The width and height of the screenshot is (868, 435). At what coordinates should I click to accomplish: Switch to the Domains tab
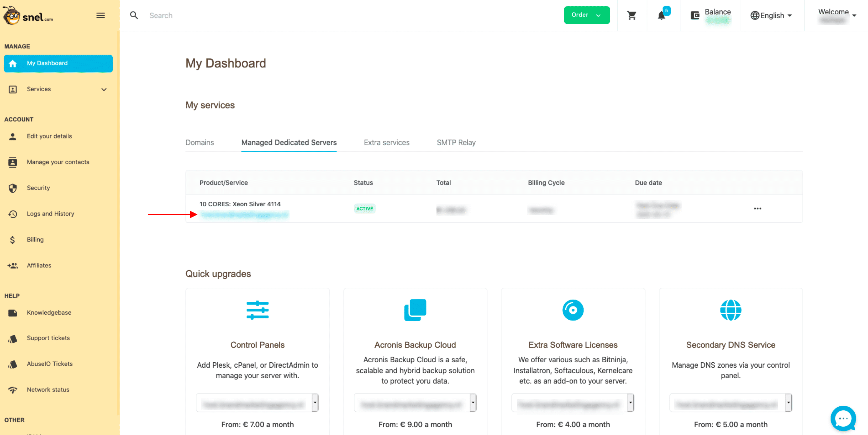pyautogui.click(x=199, y=142)
